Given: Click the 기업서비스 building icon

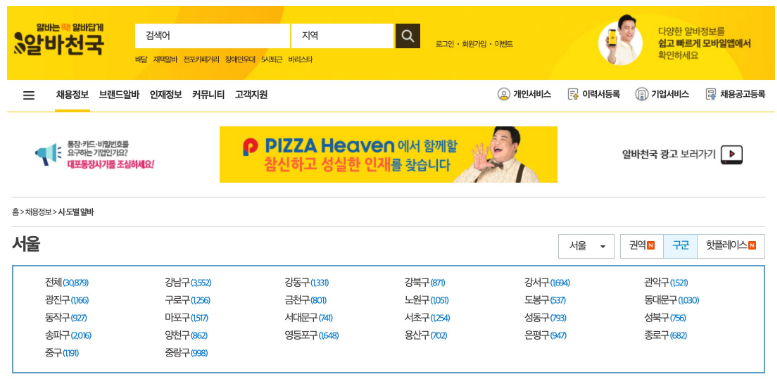Looking at the screenshot, I should (641, 94).
